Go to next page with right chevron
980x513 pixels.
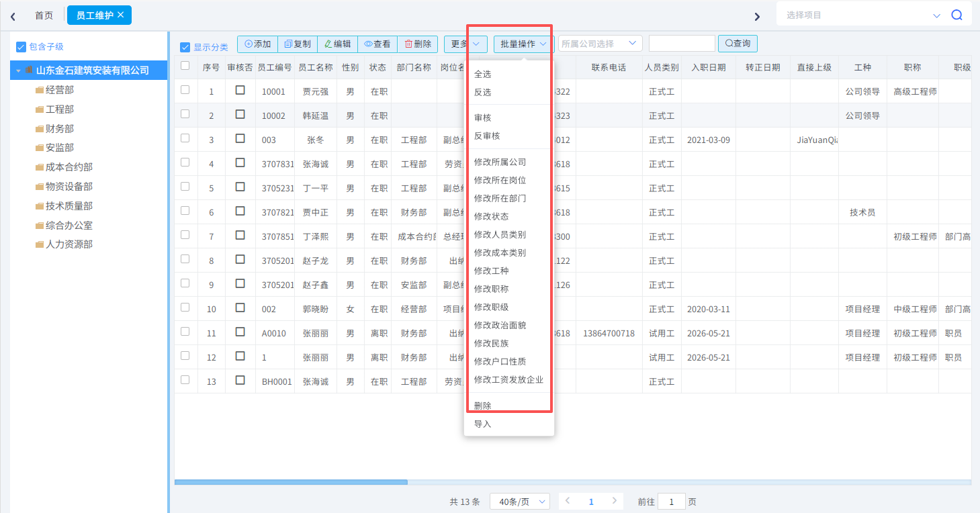(x=614, y=501)
